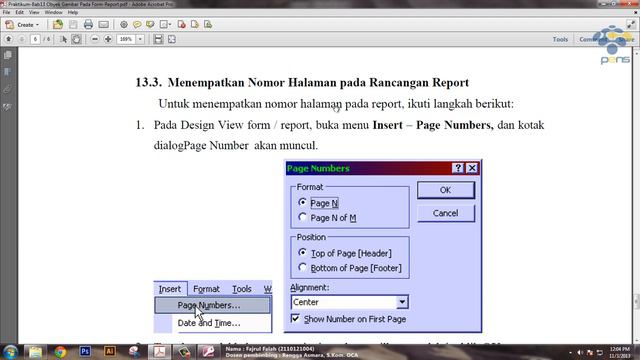Open the Attachments paperclip panel
The height and width of the screenshot is (360, 640).
coord(8,89)
